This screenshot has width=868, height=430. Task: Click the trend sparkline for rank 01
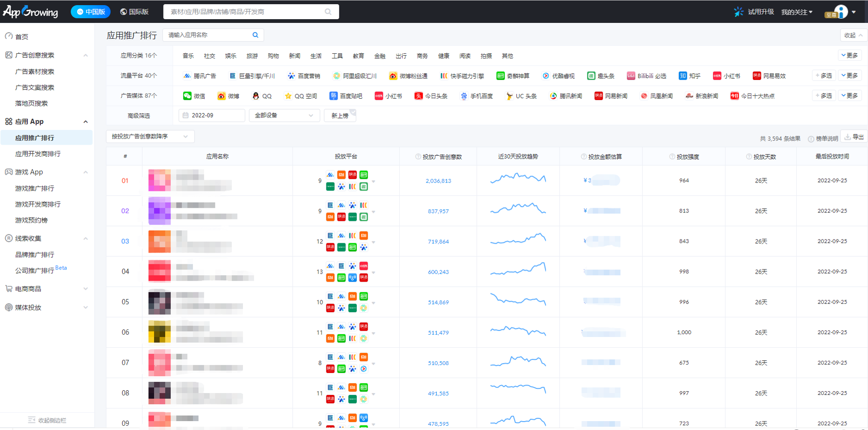518,178
